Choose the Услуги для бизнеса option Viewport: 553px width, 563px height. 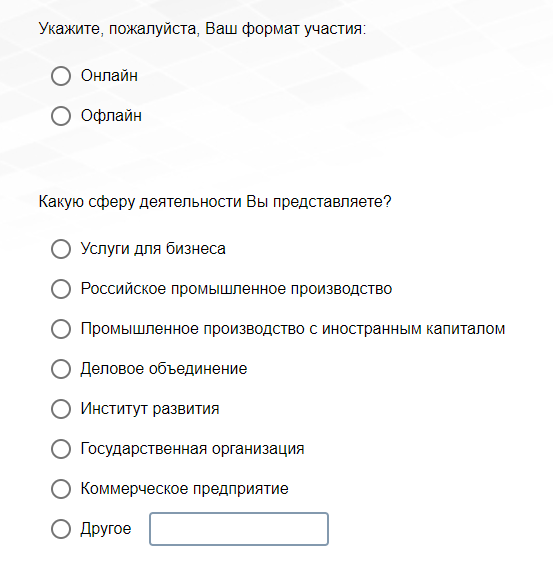point(61,249)
